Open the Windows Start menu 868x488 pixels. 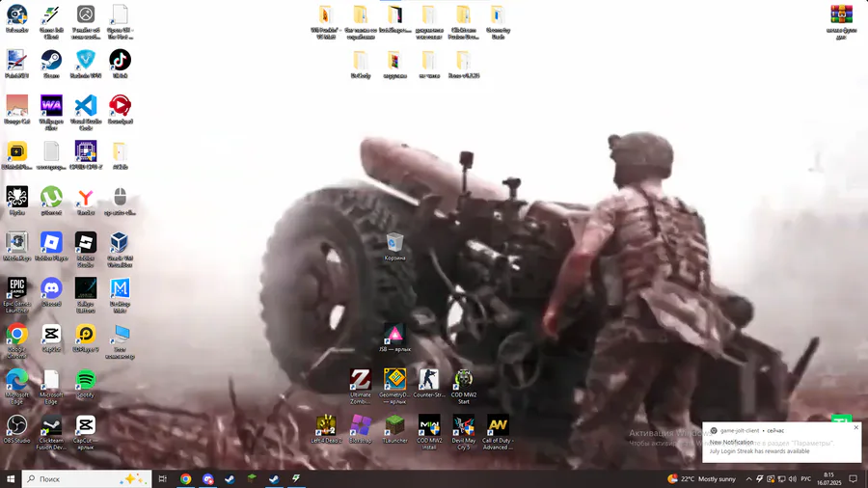coord(11,478)
